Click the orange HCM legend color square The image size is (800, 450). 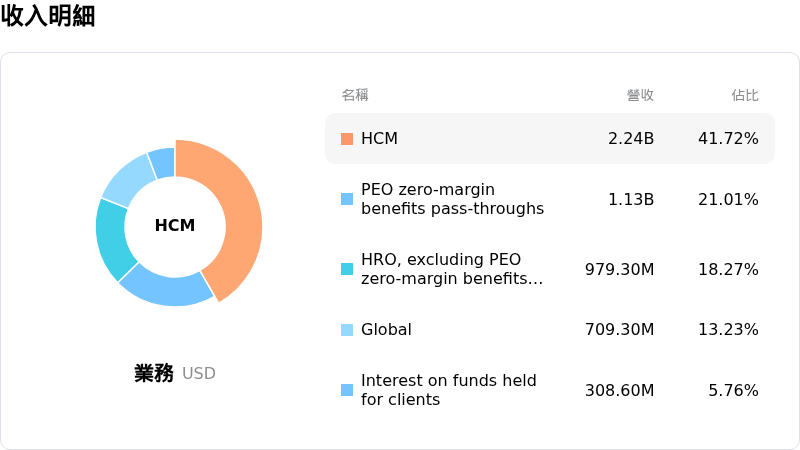point(347,139)
